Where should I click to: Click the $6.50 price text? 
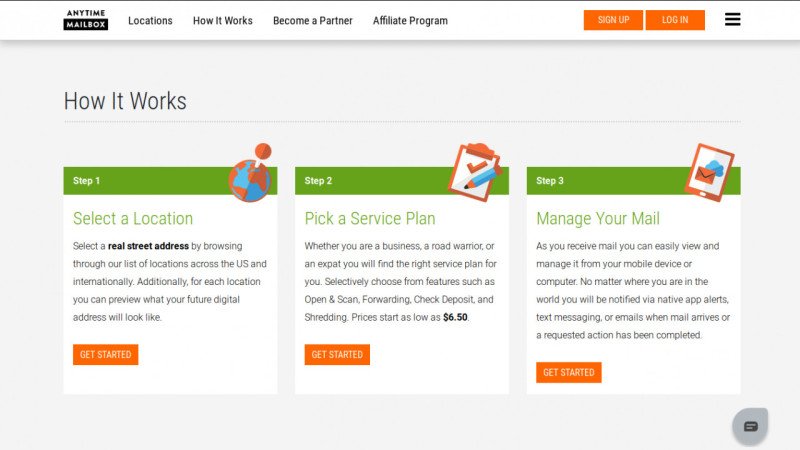click(455, 317)
